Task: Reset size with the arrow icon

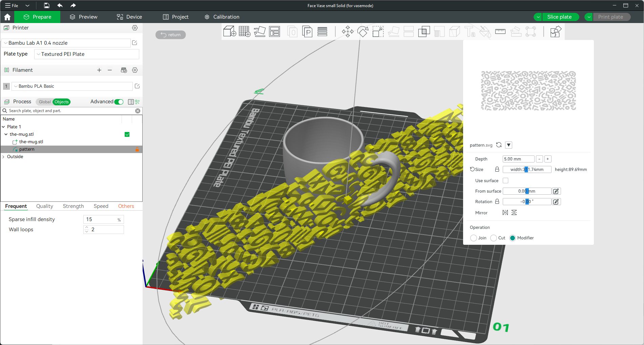Action: (x=472, y=169)
